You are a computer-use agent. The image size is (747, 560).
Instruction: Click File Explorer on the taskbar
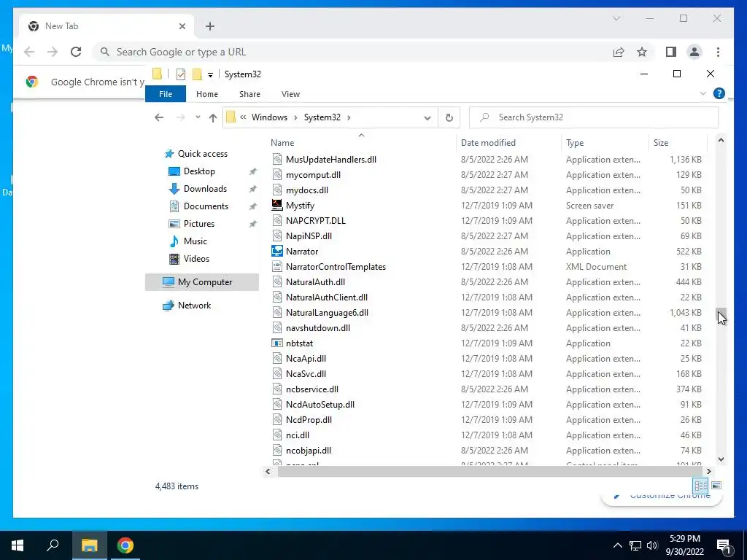pyautogui.click(x=89, y=545)
